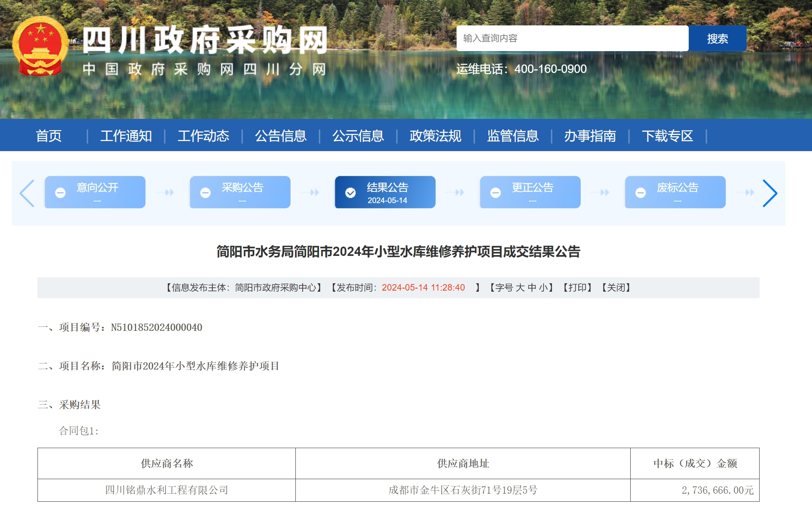Click the 打印 print link
Screen dimensions: 812x513
point(577,288)
